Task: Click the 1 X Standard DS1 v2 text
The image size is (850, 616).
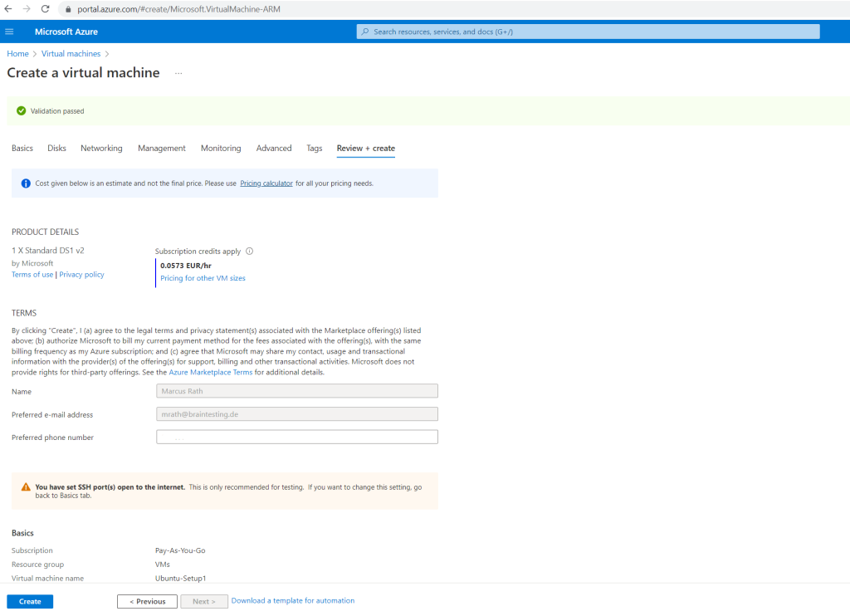Action: (47, 251)
